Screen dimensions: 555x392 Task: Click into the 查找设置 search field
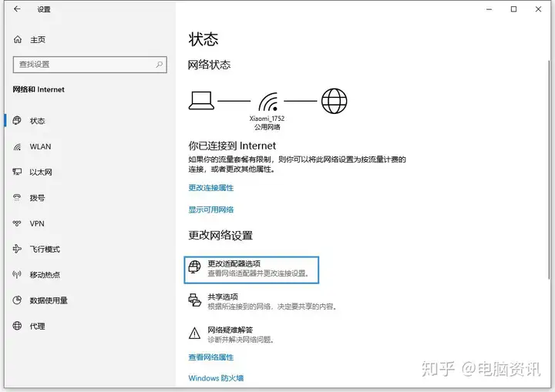pyautogui.click(x=90, y=65)
